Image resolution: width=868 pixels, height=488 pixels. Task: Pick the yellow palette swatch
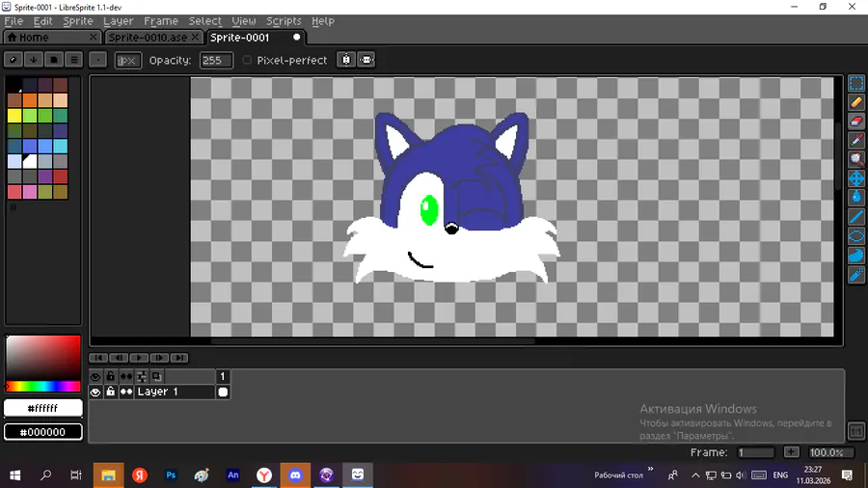point(14,116)
